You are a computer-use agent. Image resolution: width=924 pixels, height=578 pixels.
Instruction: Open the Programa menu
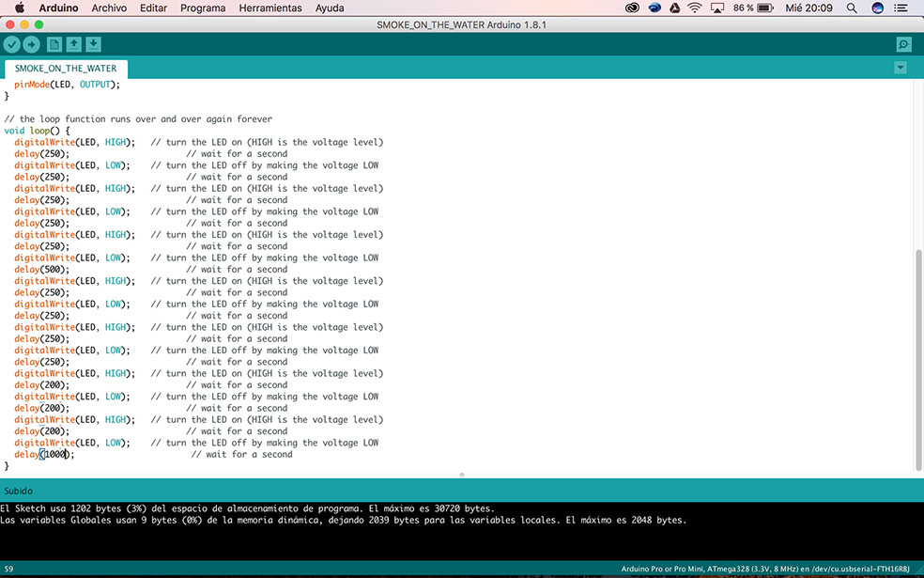coord(203,8)
